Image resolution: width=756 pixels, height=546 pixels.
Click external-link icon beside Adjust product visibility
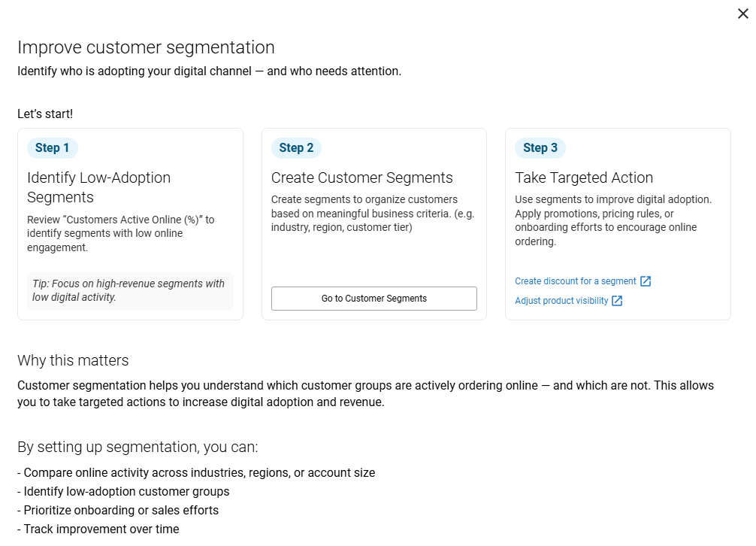[x=617, y=301]
